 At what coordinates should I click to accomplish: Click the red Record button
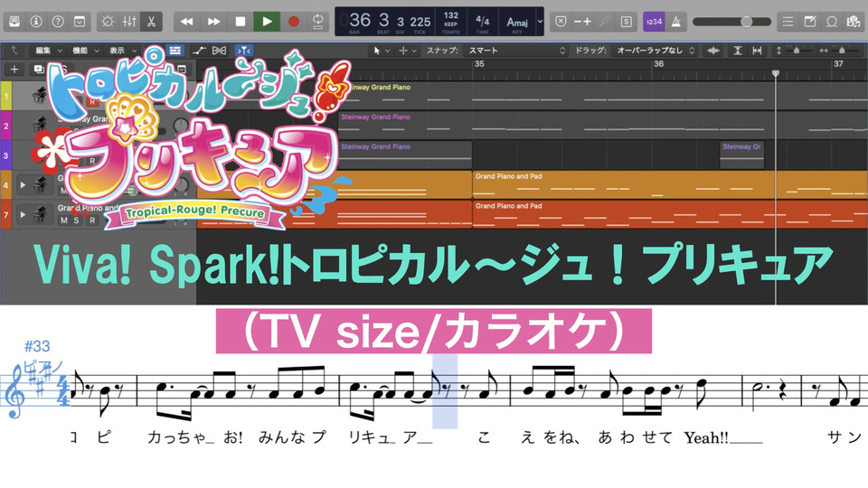pos(293,22)
